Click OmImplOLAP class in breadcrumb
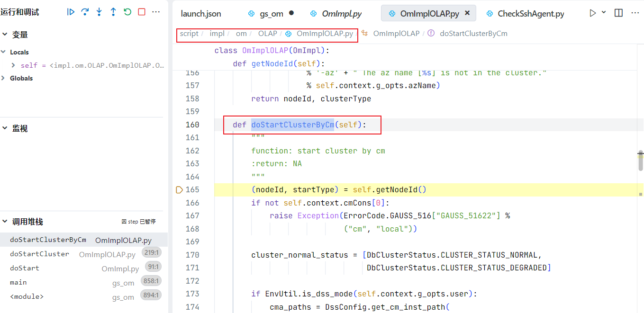644x313 pixels. 396,34
